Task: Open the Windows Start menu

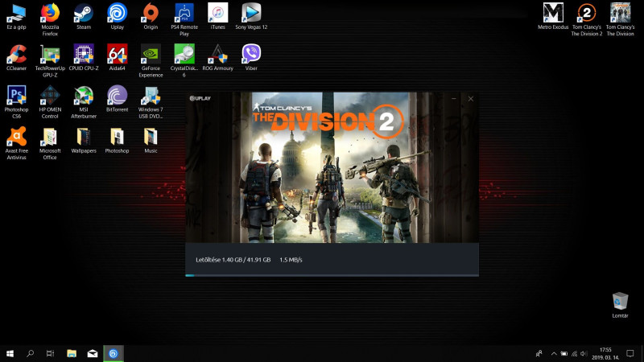Action: 10,353
